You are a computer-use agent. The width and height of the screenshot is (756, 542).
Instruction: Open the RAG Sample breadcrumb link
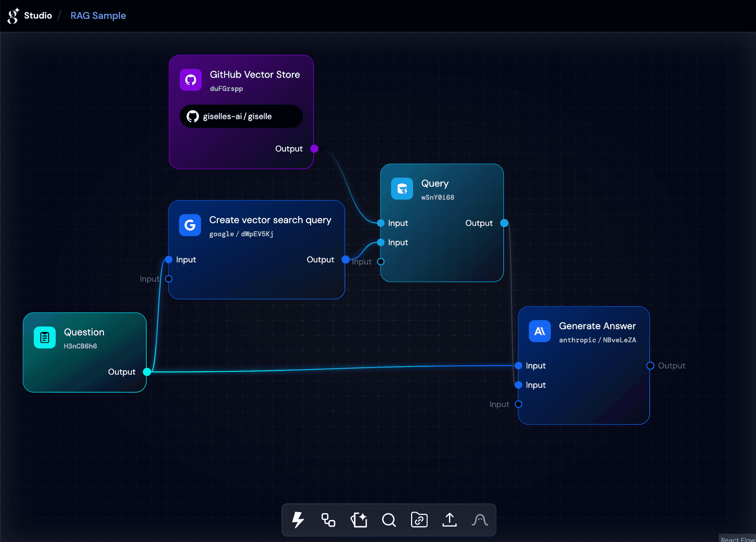click(98, 16)
